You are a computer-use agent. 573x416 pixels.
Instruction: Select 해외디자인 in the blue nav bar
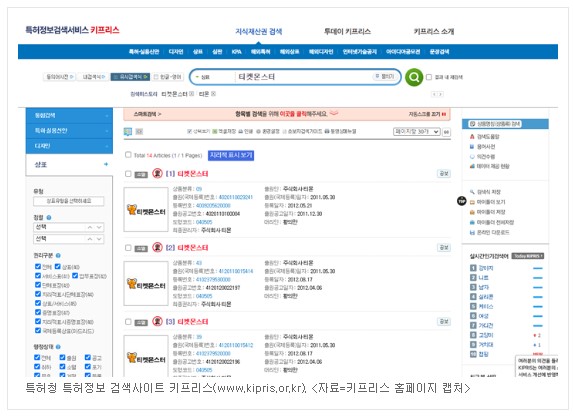[321, 52]
